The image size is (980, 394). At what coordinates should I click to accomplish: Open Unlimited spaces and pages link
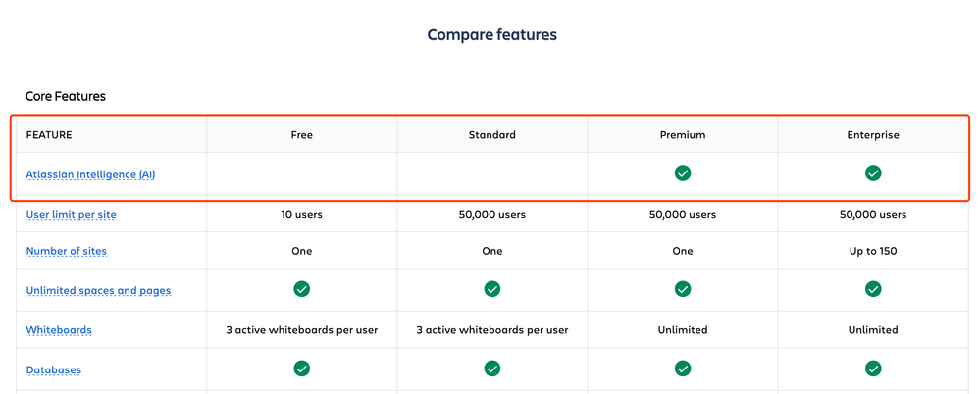99,290
